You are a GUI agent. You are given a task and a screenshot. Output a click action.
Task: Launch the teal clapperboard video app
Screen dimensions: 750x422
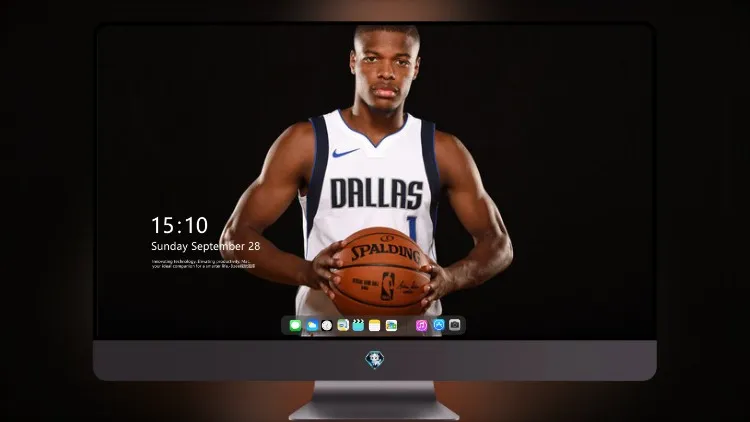(358, 325)
